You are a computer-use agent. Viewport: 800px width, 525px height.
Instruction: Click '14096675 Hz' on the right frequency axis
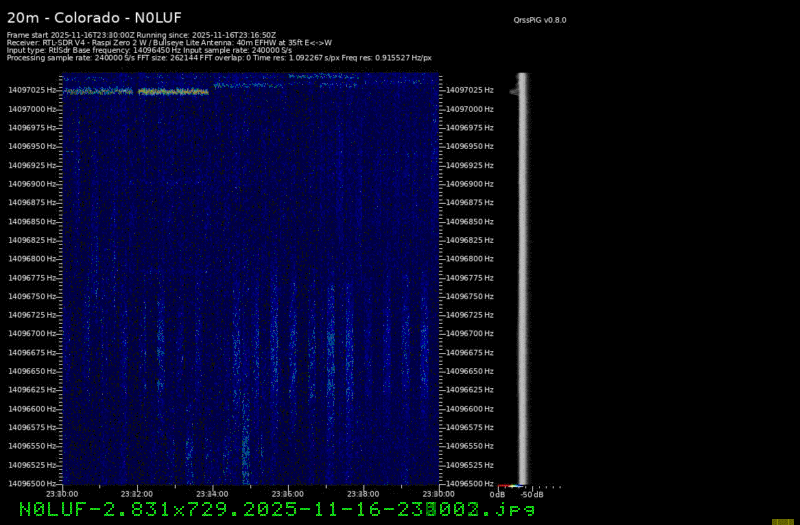(469, 353)
